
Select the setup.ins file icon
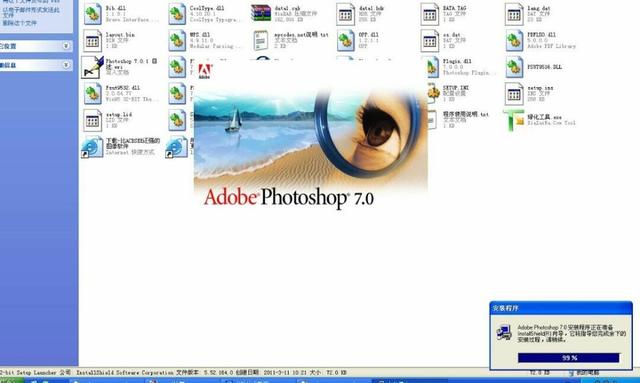click(x=513, y=94)
